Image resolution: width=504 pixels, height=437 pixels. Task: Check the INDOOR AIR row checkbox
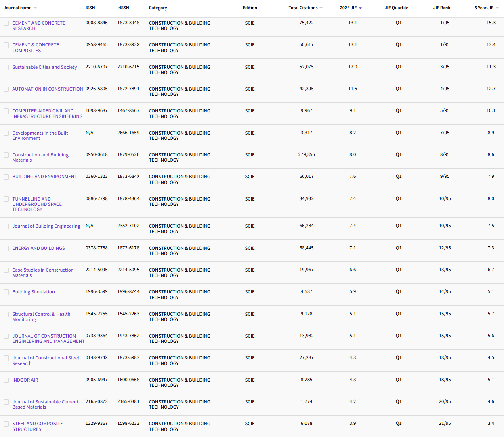(x=6, y=380)
